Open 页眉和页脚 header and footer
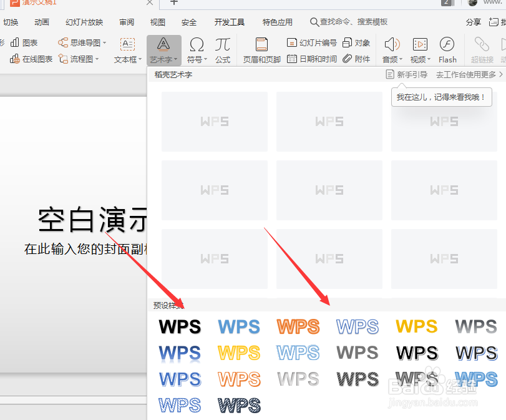The image size is (506, 420). click(261, 51)
